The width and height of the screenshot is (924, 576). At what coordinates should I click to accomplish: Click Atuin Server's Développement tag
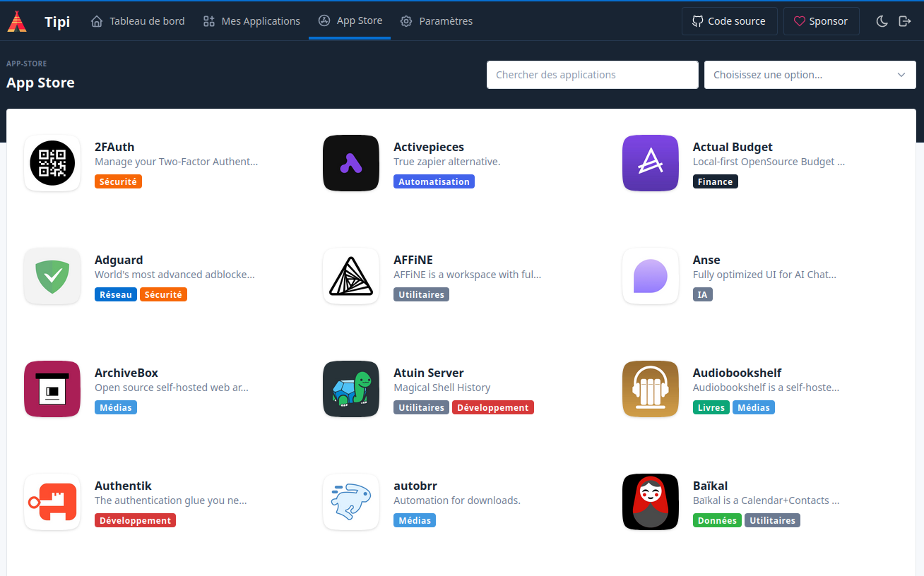[x=493, y=407]
